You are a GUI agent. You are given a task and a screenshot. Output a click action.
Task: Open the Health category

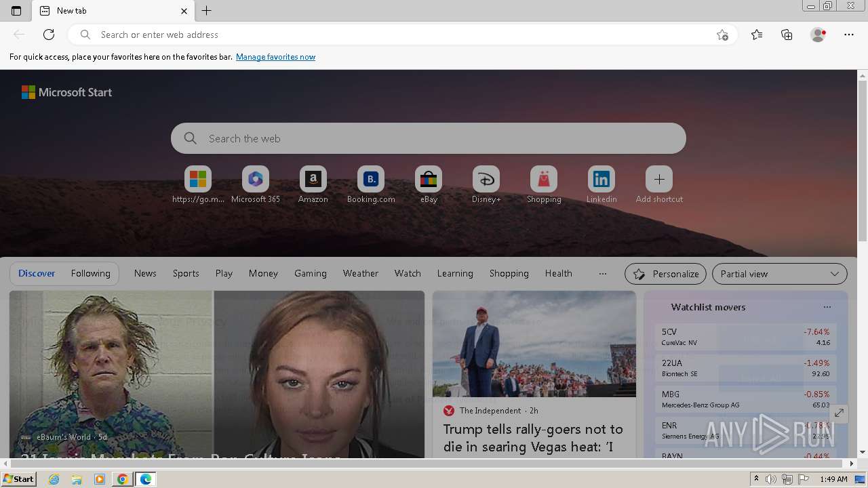tap(559, 273)
